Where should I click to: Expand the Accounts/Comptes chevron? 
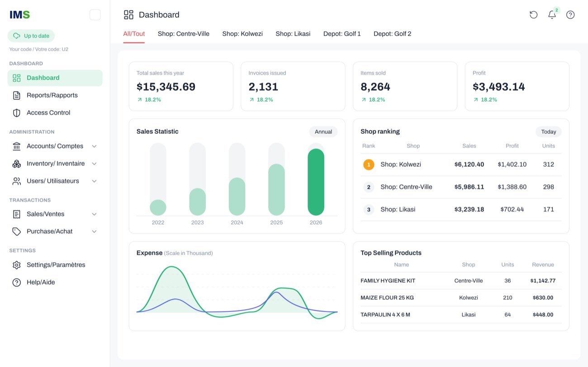tap(94, 146)
